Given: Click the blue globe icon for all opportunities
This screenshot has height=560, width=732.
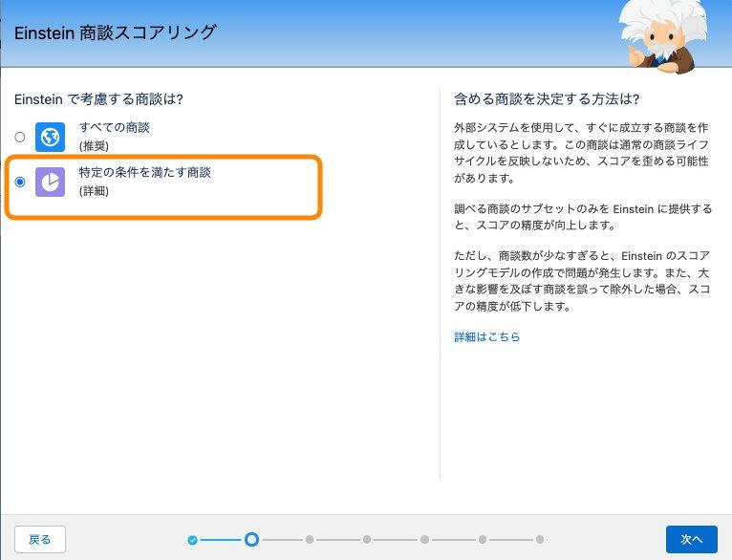Looking at the screenshot, I should tap(50, 137).
